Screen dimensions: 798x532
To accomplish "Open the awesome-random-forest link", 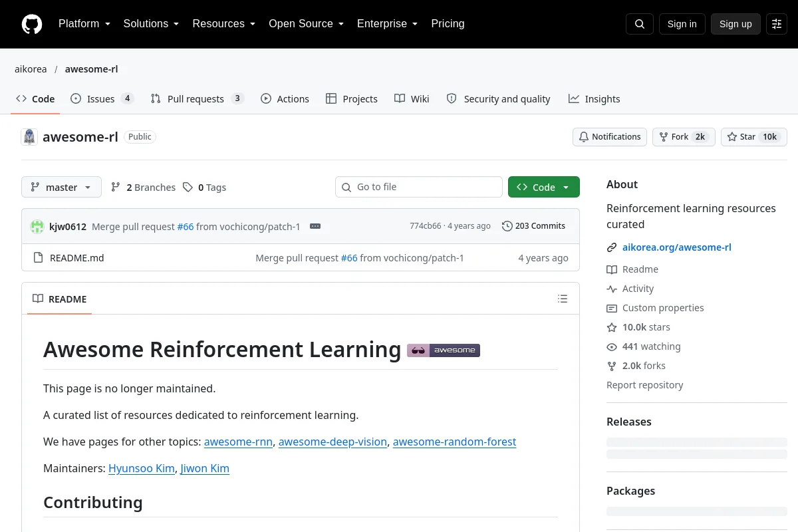I will coord(454,442).
